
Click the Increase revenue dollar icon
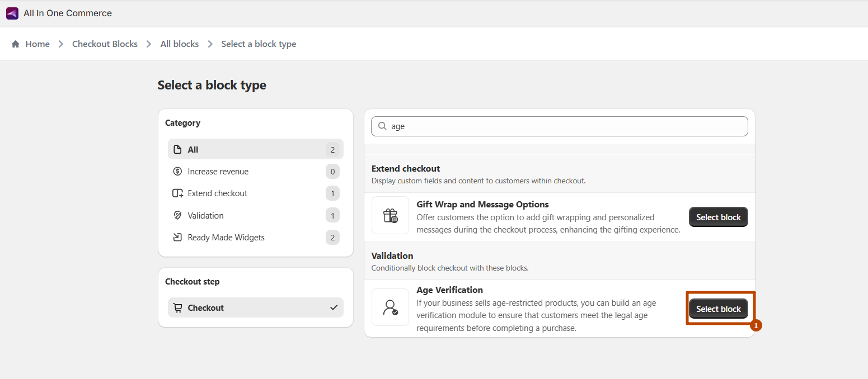click(177, 172)
